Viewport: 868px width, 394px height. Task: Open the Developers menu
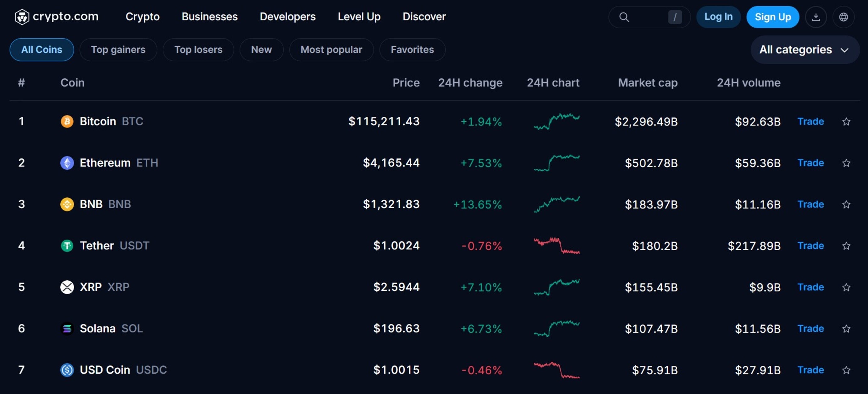tap(287, 17)
